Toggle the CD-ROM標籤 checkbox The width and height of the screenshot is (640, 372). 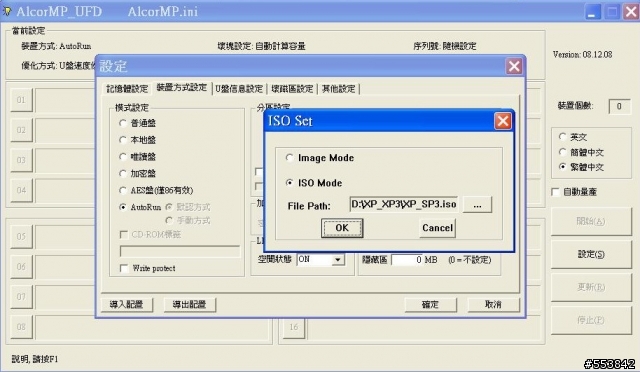coord(123,234)
